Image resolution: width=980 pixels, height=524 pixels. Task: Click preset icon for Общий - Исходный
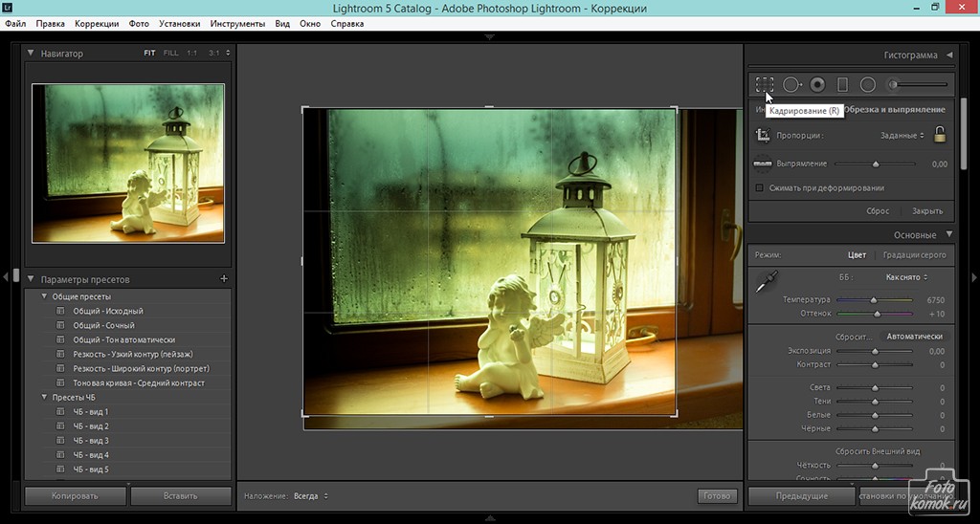point(60,311)
